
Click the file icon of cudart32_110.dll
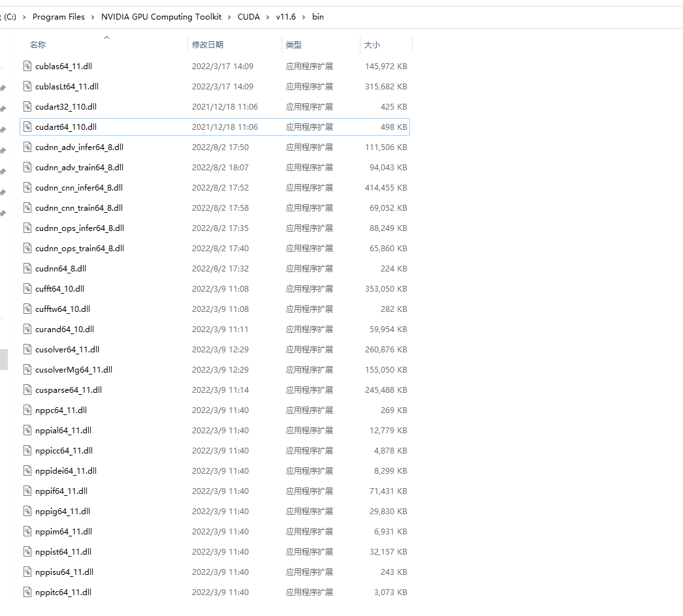coord(27,106)
